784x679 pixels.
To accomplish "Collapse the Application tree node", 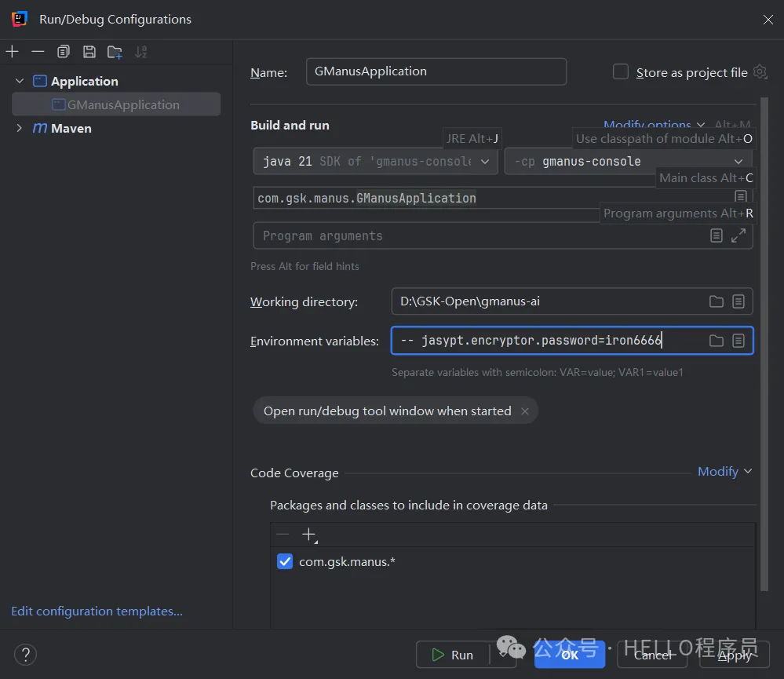I will pyautogui.click(x=20, y=81).
